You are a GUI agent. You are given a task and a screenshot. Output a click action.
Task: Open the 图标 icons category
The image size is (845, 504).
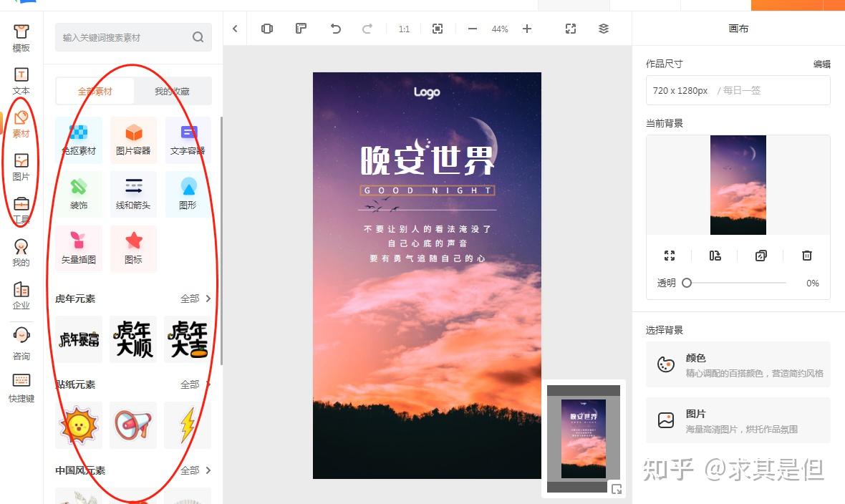point(133,249)
